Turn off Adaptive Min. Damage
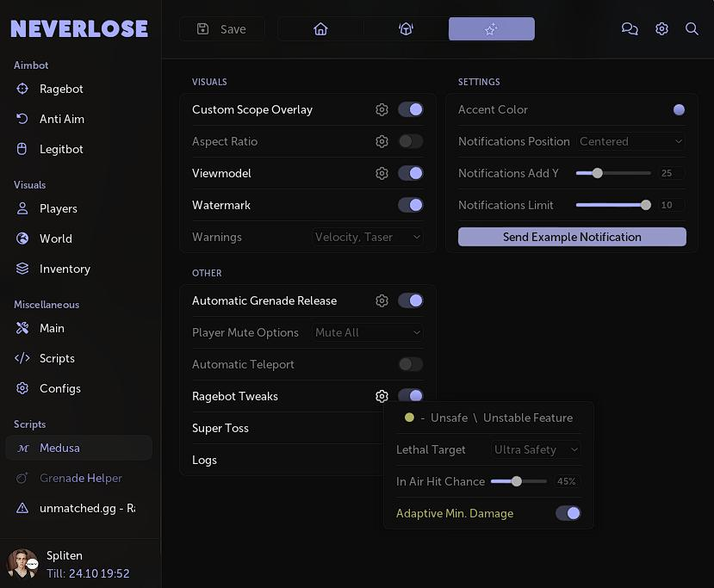 pyautogui.click(x=568, y=514)
